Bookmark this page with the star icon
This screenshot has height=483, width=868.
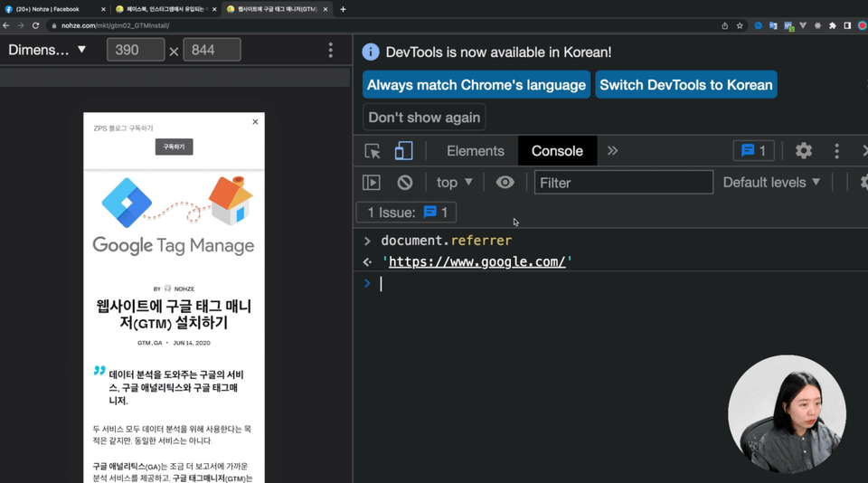coord(740,25)
